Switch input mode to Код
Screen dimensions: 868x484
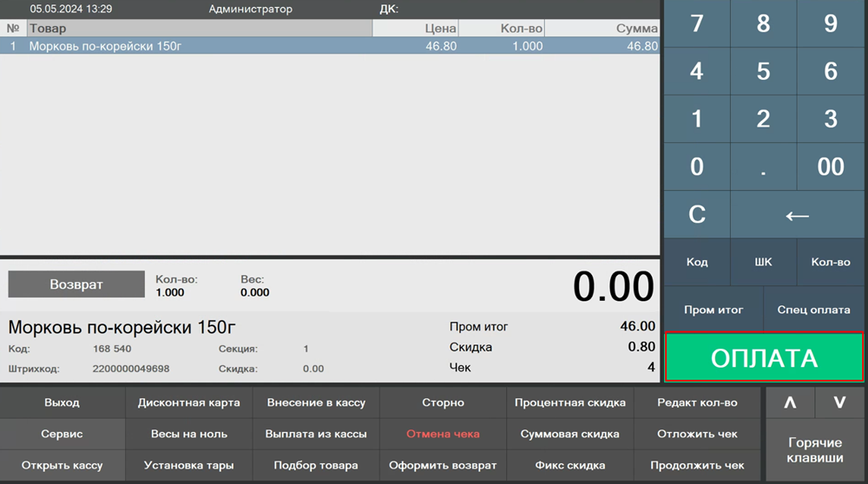coord(697,262)
